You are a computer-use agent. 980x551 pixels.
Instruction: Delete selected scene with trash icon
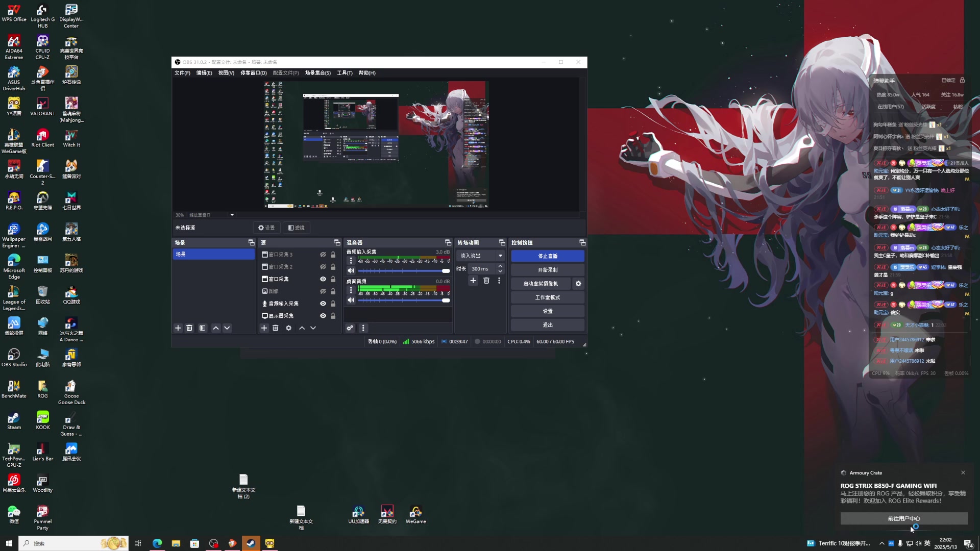[189, 328]
